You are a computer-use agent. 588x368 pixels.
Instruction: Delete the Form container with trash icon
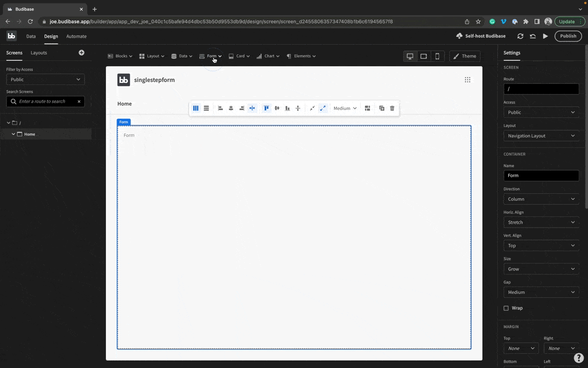pos(392,108)
